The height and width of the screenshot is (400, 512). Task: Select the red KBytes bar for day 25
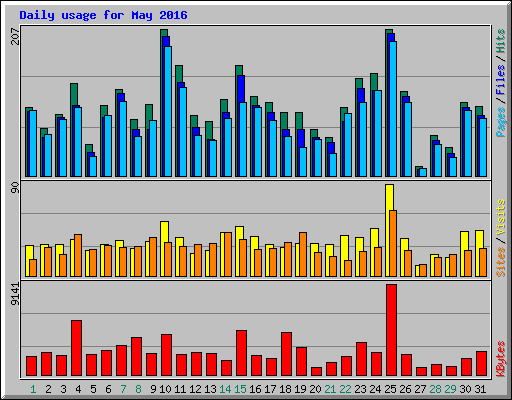coord(392,330)
